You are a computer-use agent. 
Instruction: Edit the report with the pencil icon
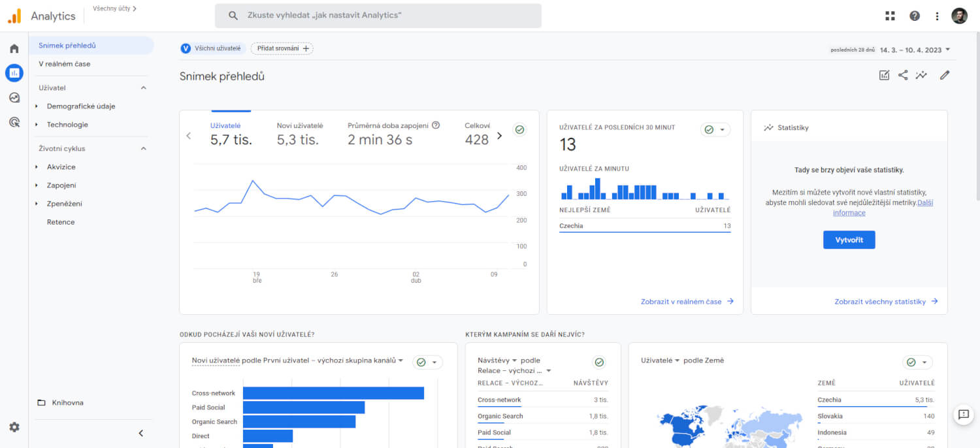(x=944, y=74)
